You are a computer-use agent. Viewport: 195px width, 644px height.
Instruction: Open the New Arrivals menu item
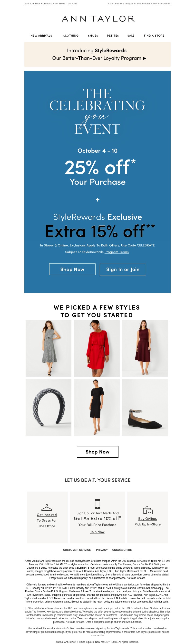click(41, 36)
